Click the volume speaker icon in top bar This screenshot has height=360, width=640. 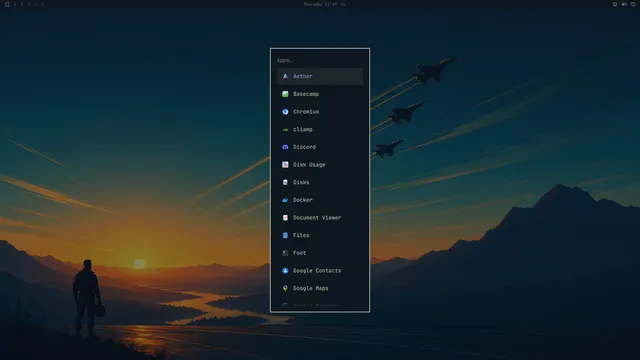click(624, 4)
